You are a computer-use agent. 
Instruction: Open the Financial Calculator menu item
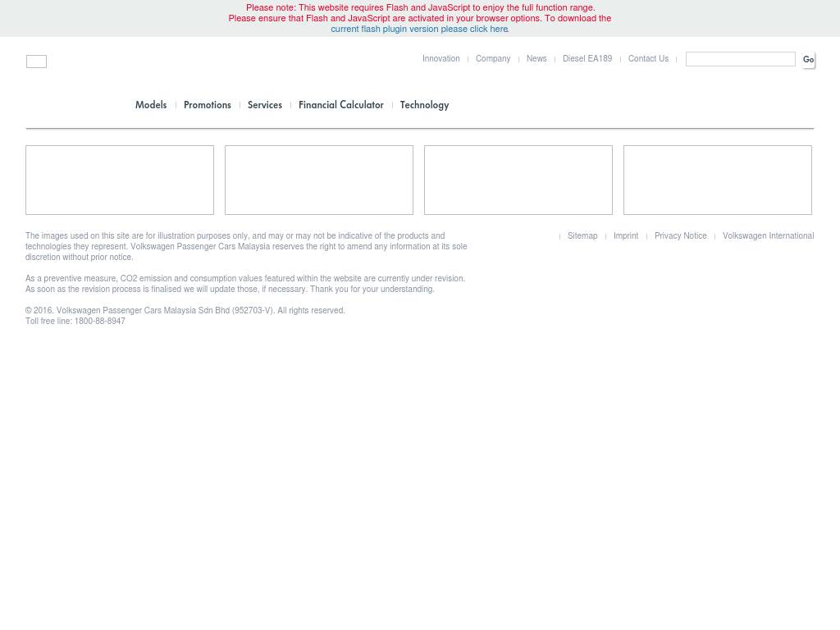(340, 105)
